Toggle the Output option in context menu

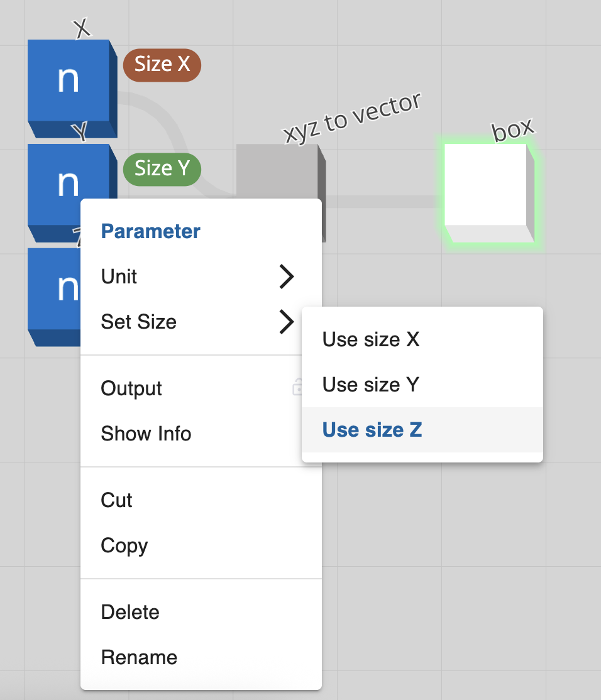point(131,388)
